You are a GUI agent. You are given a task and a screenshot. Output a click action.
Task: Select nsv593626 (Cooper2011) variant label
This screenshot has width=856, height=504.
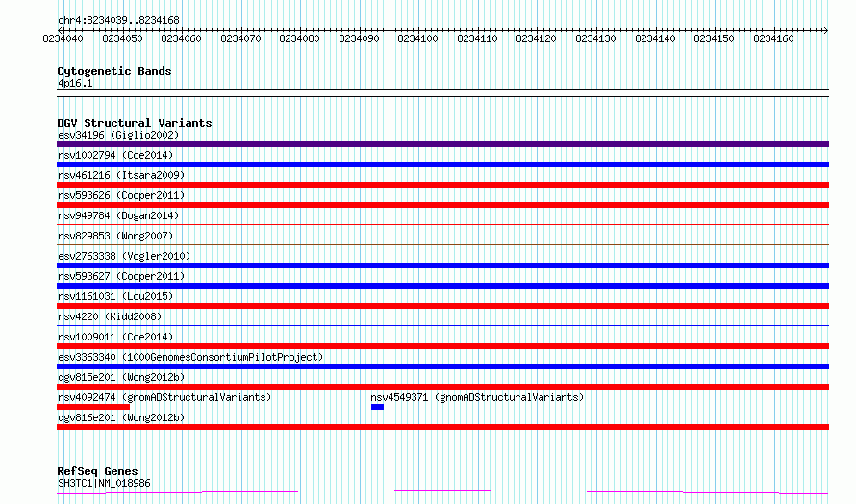121,195
